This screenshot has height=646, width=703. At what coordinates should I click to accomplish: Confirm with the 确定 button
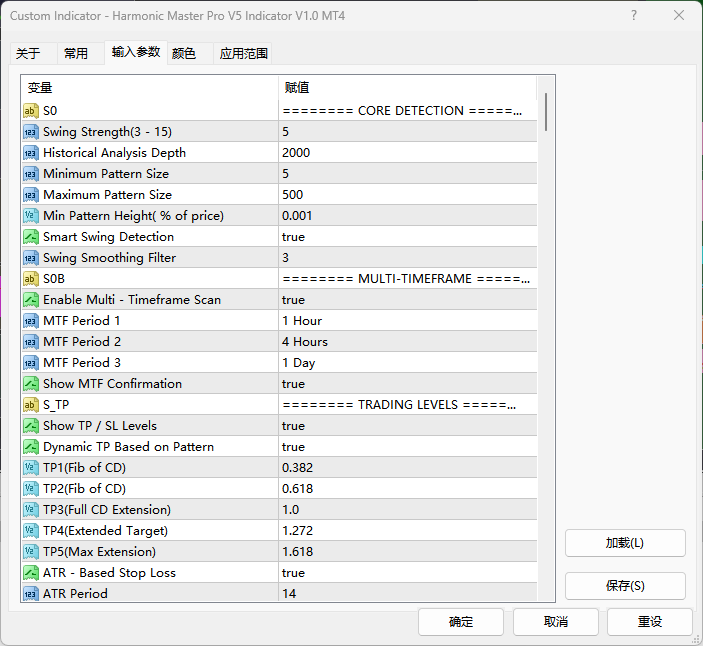point(461,622)
